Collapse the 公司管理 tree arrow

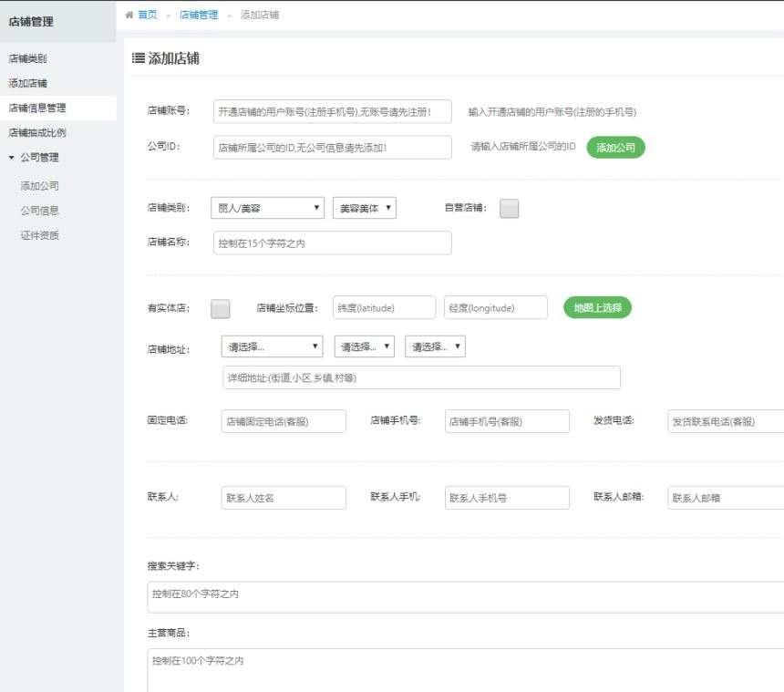pos(12,158)
